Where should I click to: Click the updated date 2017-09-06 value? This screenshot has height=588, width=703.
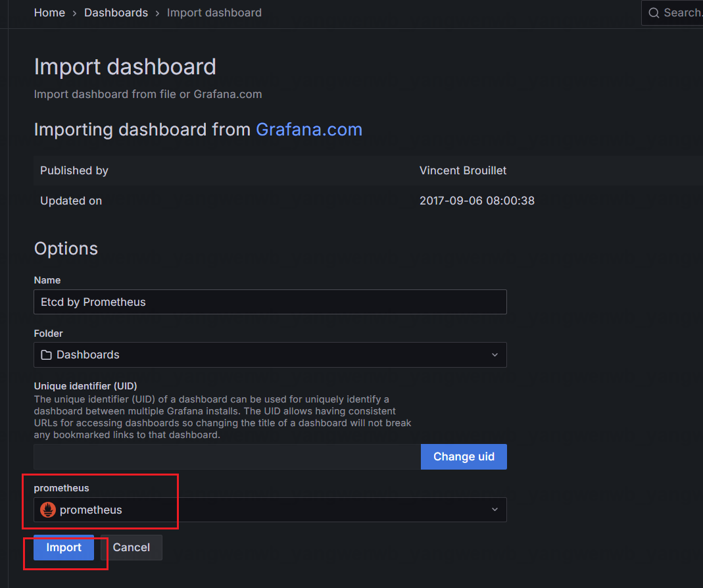click(x=477, y=201)
